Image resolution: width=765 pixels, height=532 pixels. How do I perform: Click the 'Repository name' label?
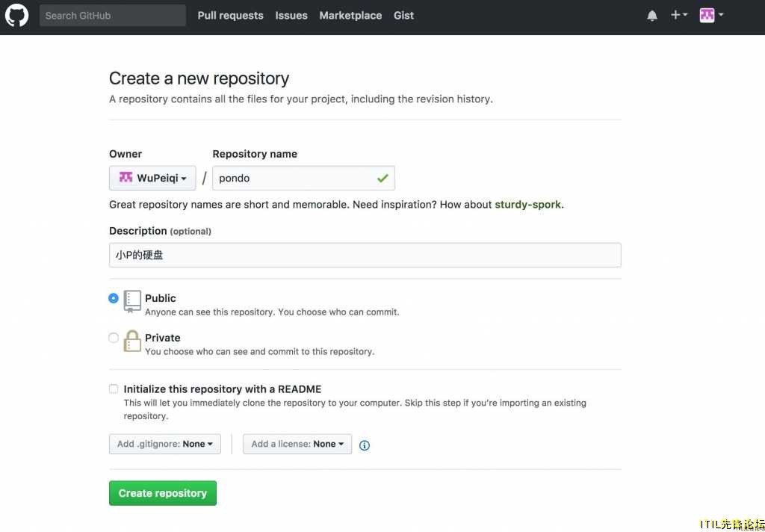pos(255,154)
